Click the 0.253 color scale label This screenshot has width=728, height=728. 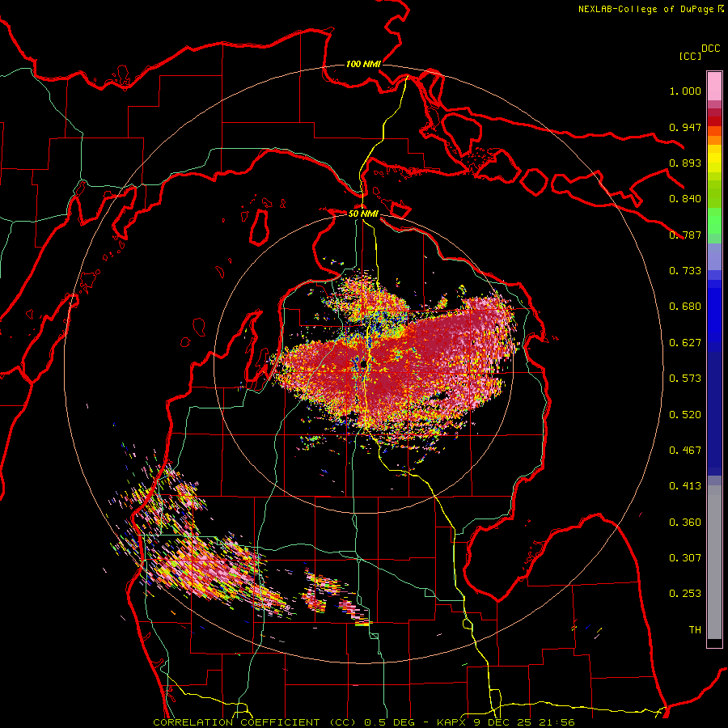(x=685, y=594)
